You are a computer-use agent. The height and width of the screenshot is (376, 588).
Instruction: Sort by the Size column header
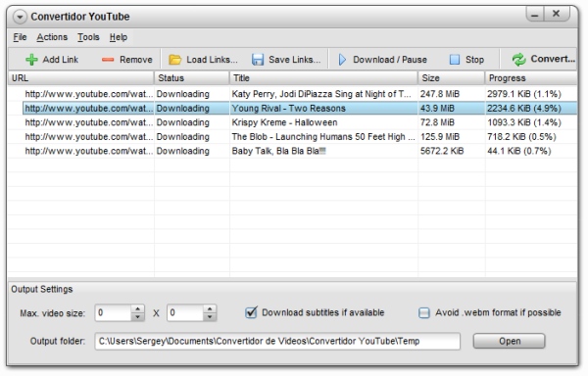(x=452, y=78)
